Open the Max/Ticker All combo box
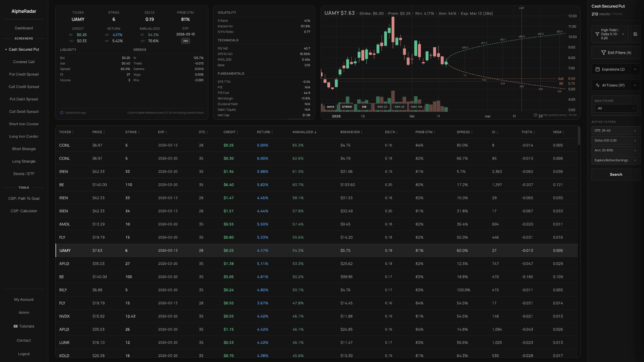Viewport: 644px width, 362px height. click(615, 108)
